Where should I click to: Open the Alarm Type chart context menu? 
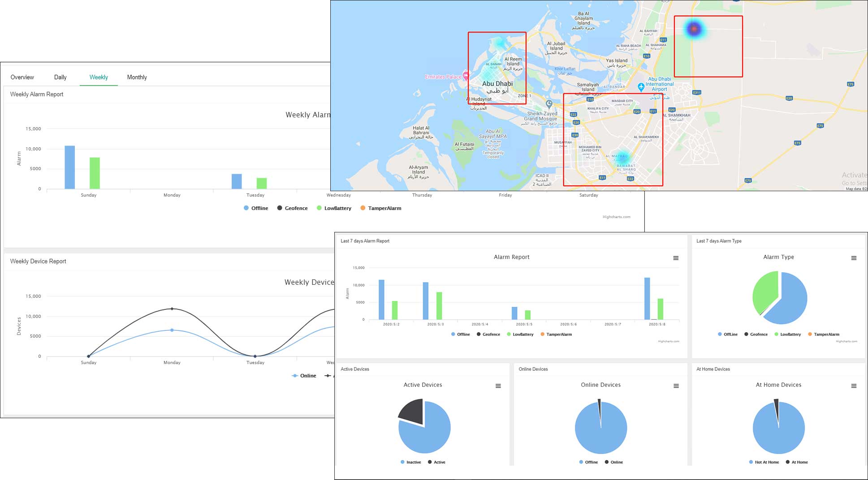tap(854, 258)
